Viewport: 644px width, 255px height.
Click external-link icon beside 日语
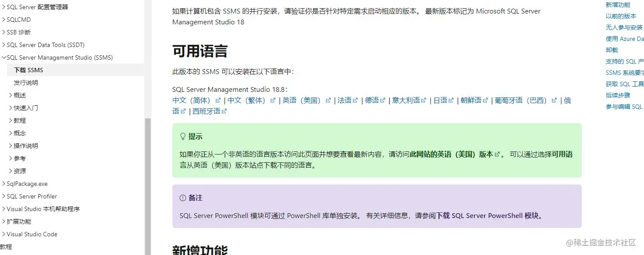pyautogui.click(x=451, y=101)
